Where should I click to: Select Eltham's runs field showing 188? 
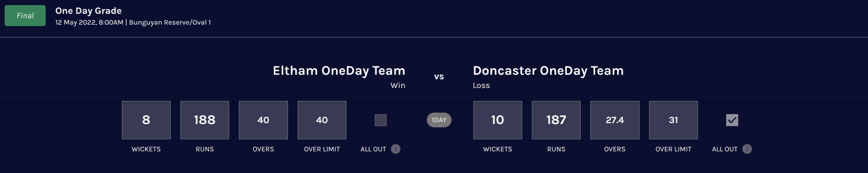[205, 120]
